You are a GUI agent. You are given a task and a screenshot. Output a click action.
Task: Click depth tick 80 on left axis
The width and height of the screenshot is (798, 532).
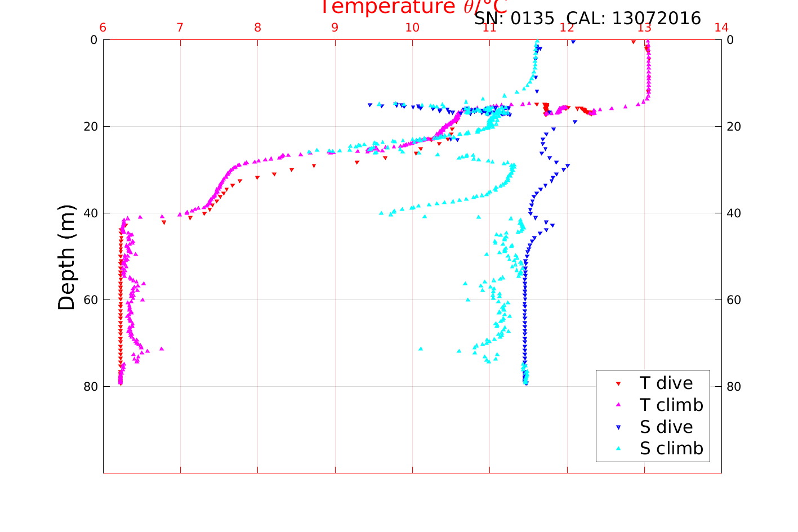[90, 387]
